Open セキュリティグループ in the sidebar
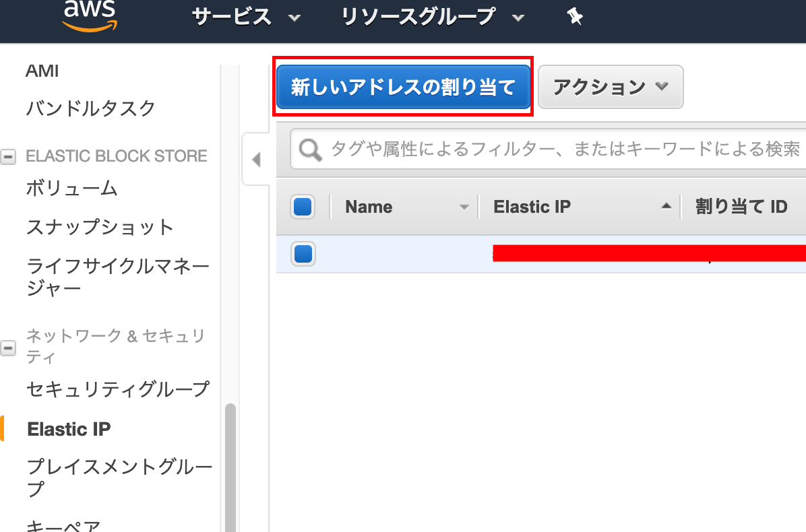This screenshot has width=806, height=532. 118,389
